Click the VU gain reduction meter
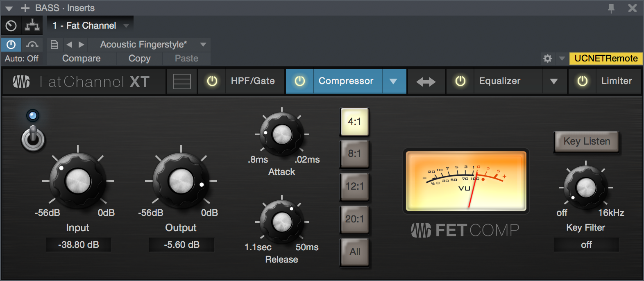The width and height of the screenshot is (644, 281). pyautogui.click(x=466, y=181)
